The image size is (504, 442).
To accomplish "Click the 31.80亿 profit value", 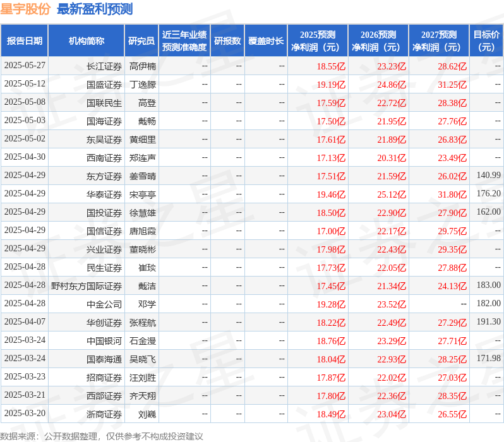I will (452, 195).
